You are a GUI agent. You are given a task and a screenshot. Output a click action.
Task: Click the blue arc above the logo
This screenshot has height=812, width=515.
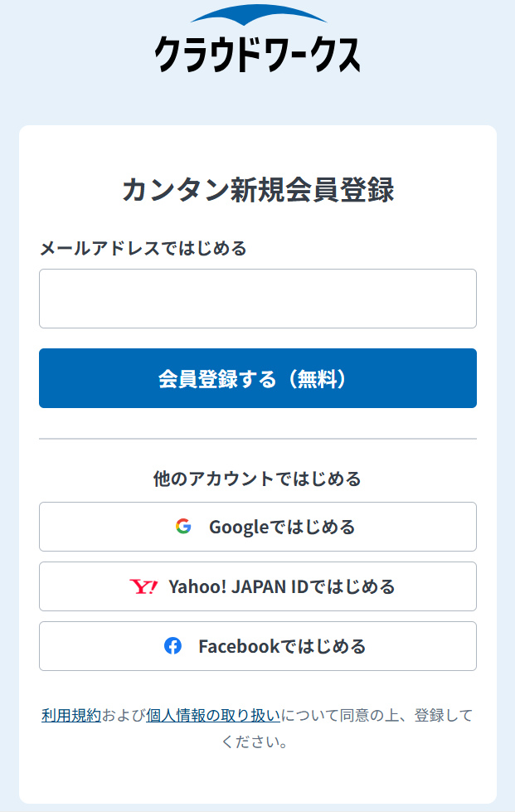257,15
